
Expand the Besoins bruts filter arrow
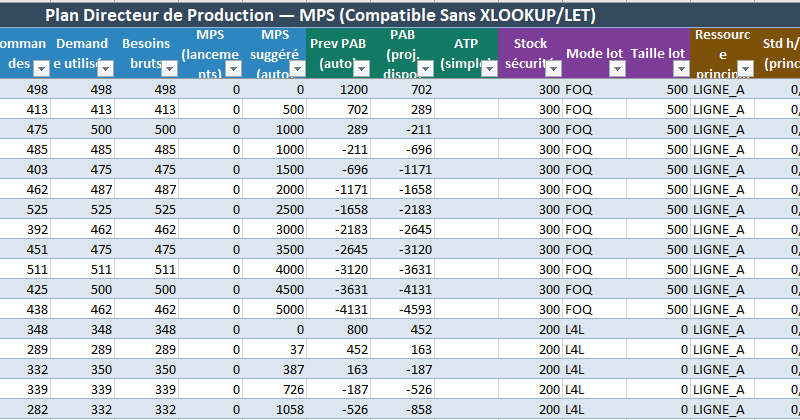pos(170,68)
